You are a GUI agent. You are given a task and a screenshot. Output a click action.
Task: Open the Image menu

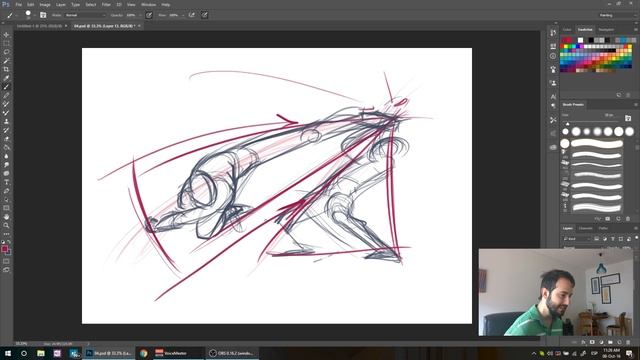45,4
